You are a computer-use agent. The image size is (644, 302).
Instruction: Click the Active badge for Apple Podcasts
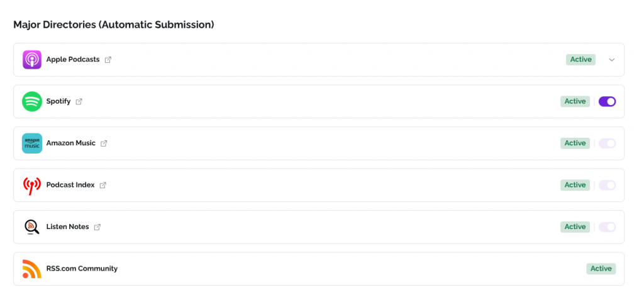[580, 60]
